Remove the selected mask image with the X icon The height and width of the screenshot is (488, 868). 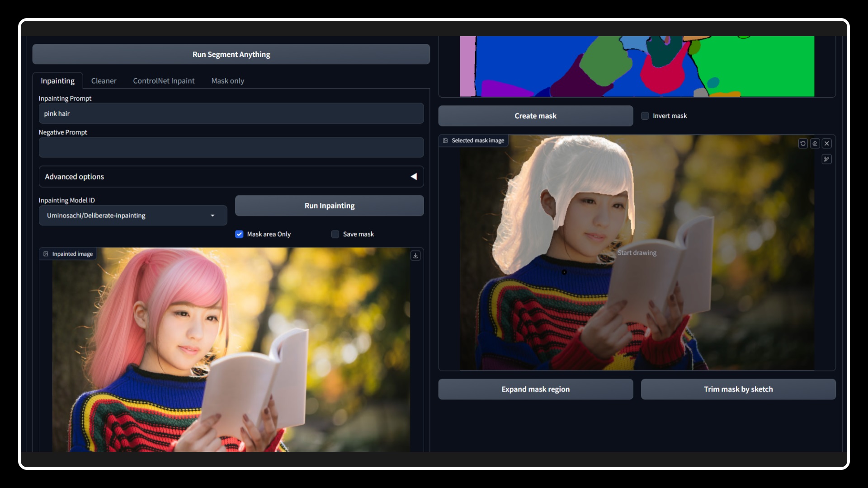tap(826, 143)
